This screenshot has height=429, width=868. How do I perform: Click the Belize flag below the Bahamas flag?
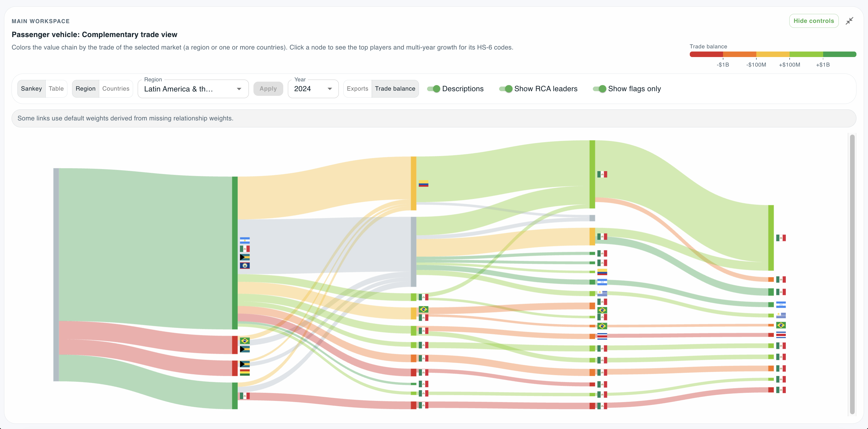(x=244, y=265)
